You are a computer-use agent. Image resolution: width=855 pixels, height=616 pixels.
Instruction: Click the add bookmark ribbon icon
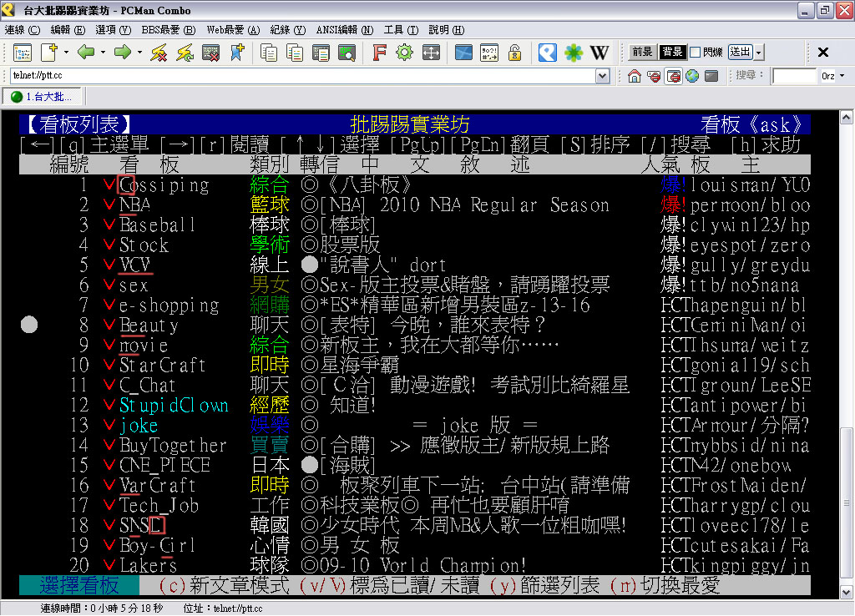pos(237,53)
